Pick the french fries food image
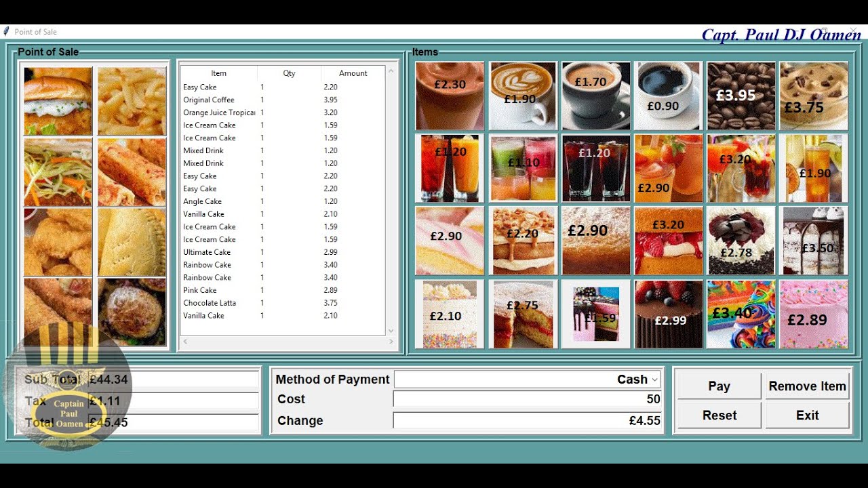 point(132,101)
